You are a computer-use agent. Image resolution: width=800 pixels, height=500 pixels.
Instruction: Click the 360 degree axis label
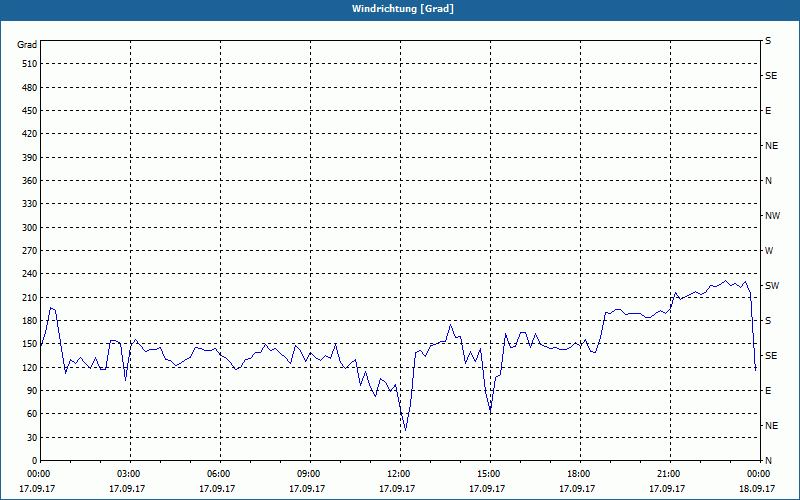[x=30, y=181]
